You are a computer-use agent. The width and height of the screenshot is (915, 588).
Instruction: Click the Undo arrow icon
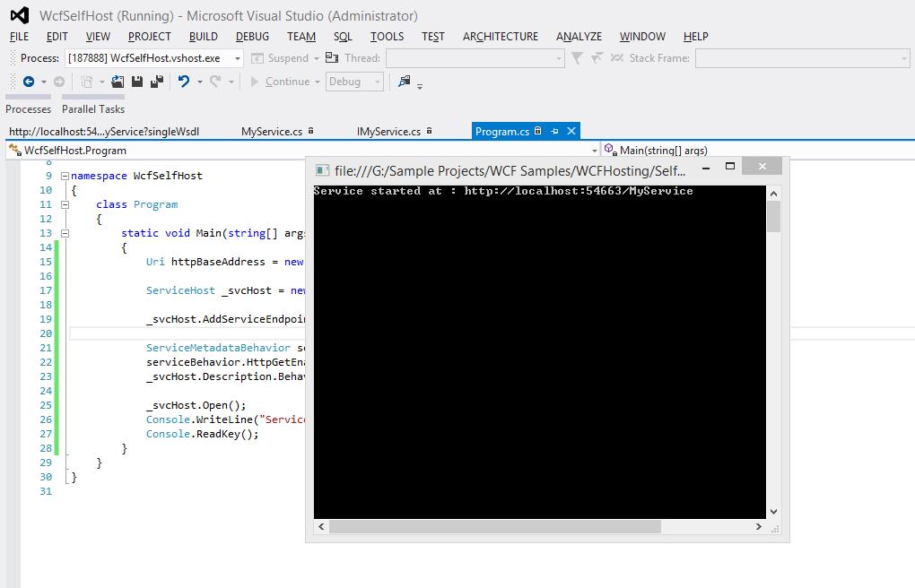(x=184, y=81)
